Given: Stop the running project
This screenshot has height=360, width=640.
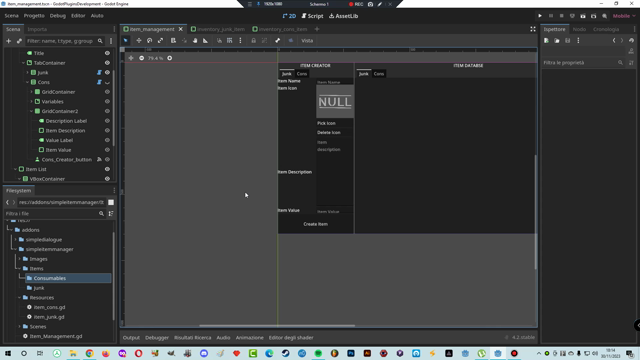Looking at the screenshot, I should tap(561, 16).
